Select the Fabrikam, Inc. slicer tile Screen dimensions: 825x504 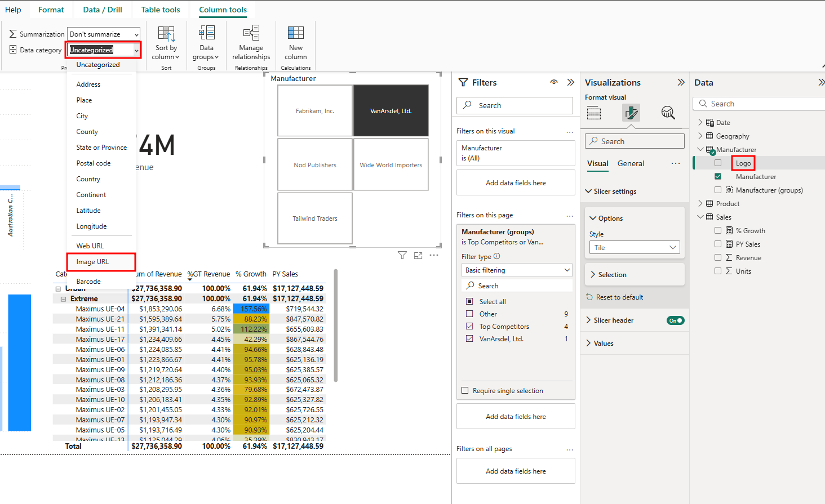coord(315,111)
